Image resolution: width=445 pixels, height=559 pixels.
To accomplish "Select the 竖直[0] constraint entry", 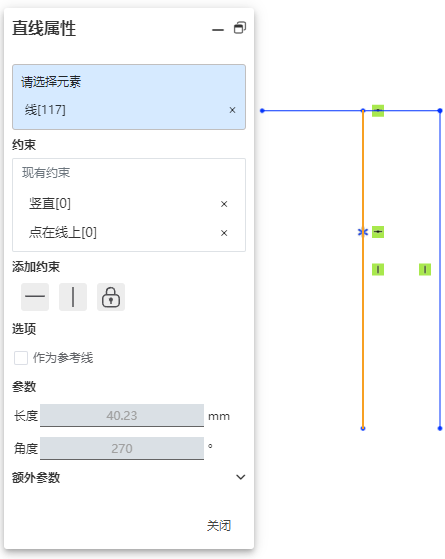I will [50, 204].
